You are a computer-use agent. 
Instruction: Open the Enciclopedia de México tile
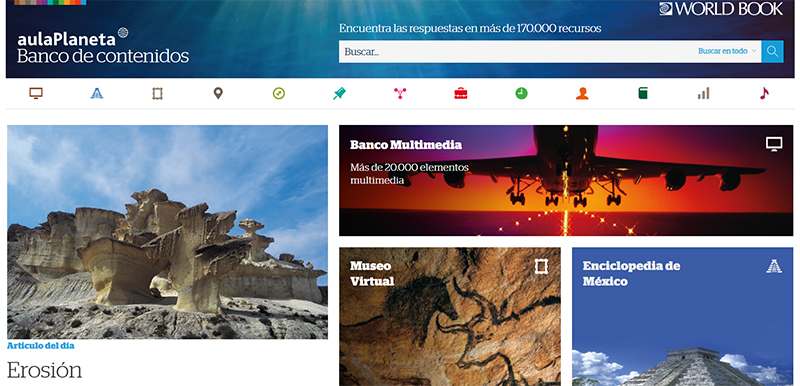[683, 317]
